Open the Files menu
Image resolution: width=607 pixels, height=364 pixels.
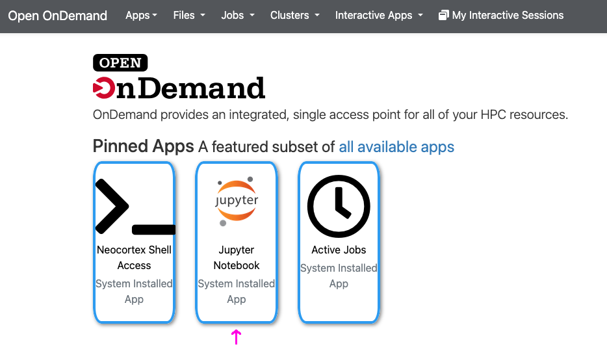[189, 15]
